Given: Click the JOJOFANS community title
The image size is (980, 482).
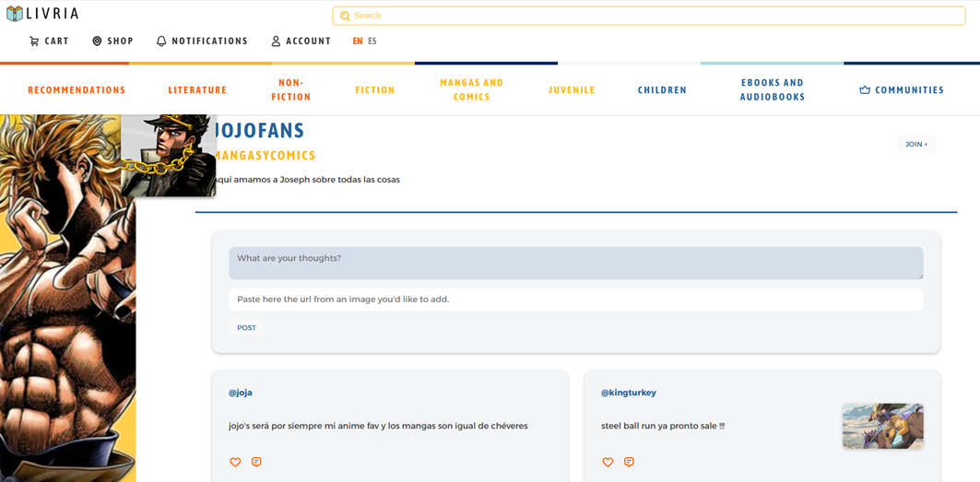Looking at the screenshot, I should tap(259, 130).
